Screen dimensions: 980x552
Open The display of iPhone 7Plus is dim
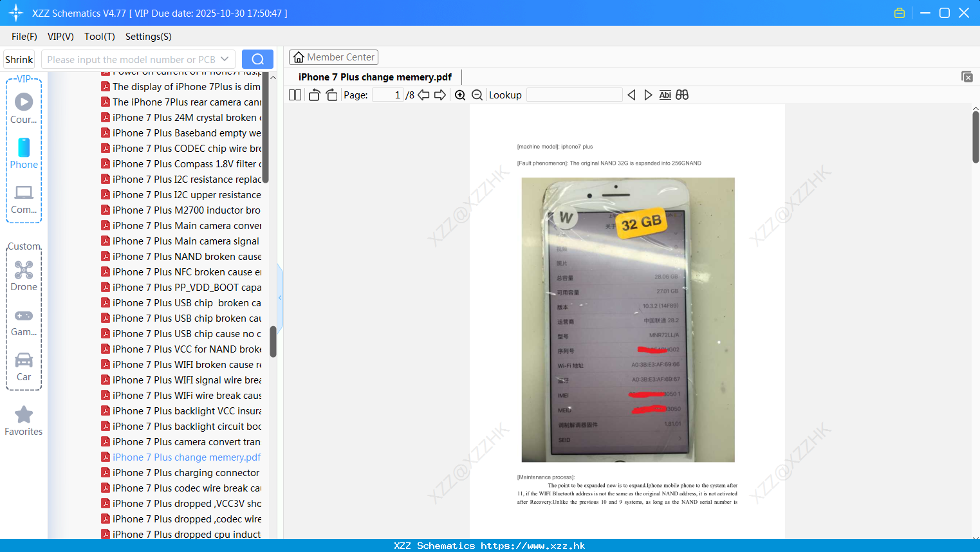tap(181, 87)
